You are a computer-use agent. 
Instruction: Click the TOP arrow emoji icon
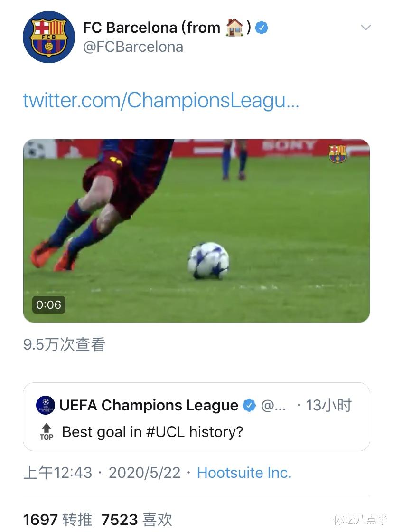click(47, 432)
